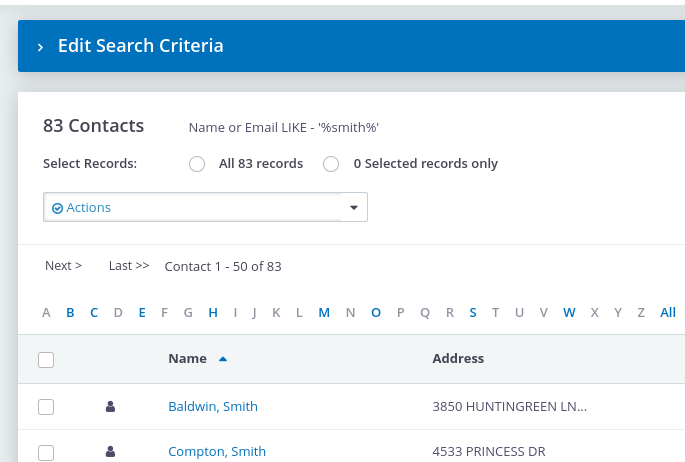Open the Actions dropdown arrow
The width and height of the screenshot is (685, 462).
[x=354, y=207]
